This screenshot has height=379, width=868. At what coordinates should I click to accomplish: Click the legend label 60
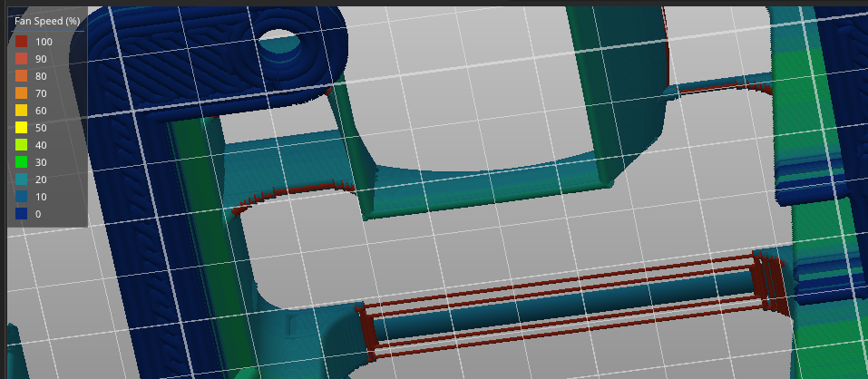point(41,111)
